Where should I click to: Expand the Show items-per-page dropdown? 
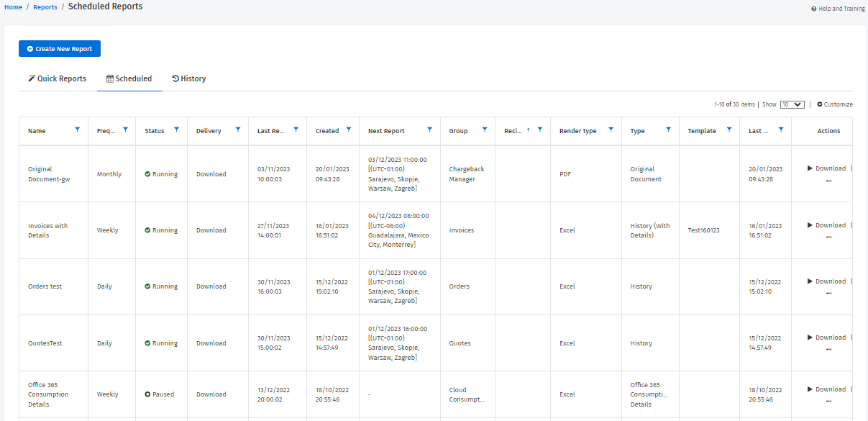(792, 104)
